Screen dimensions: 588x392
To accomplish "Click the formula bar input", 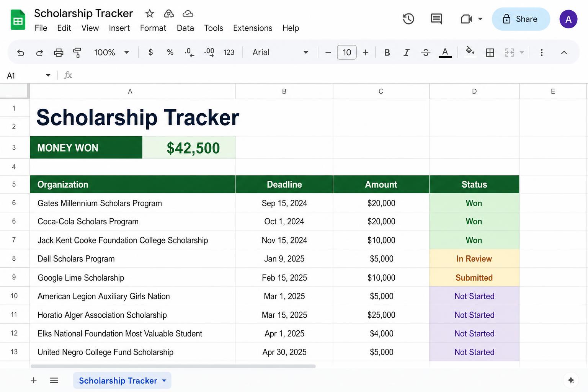I will [x=329, y=75].
